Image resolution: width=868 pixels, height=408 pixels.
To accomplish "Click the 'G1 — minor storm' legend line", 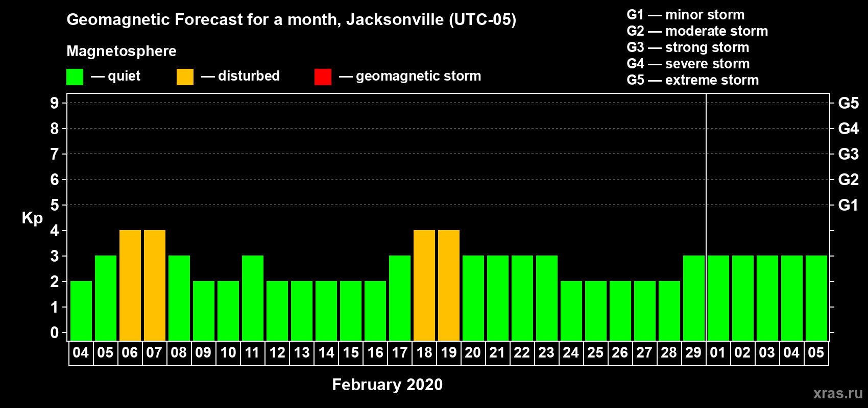I will pyautogui.click(x=686, y=15).
